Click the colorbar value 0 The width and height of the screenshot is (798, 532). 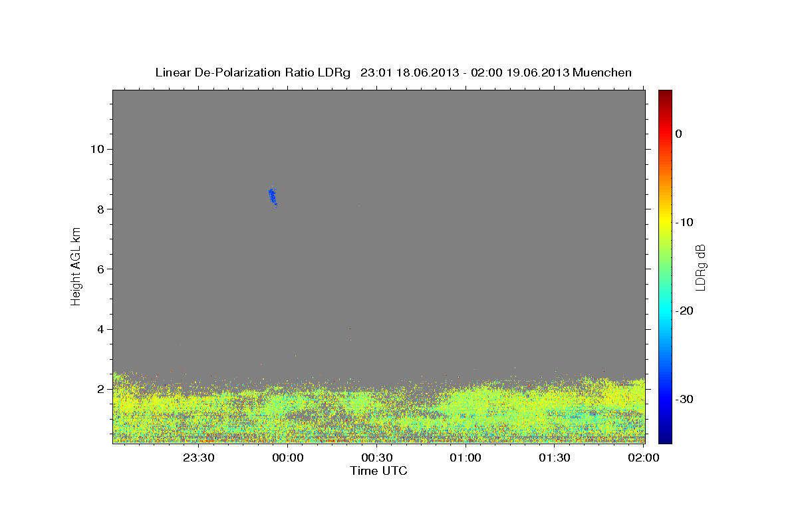point(678,134)
